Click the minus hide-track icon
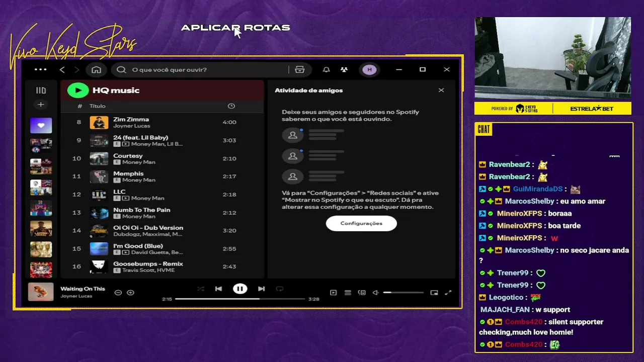Viewport: 644px width, 362px height. pos(118,292)
